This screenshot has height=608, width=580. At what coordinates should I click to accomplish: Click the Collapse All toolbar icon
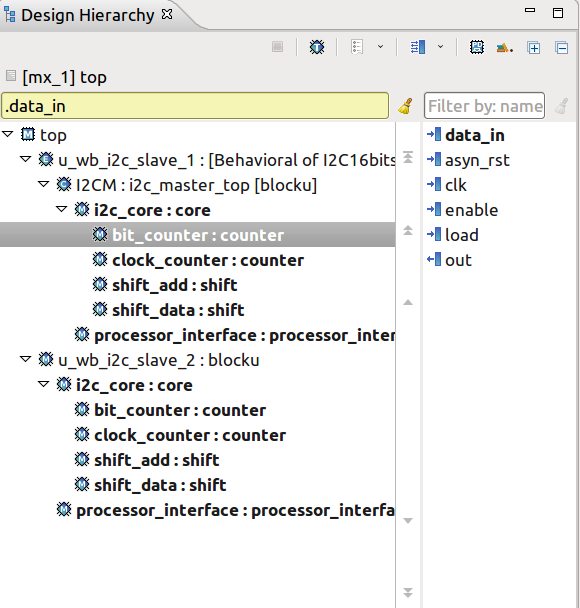pyautogui.click(x=561, y=48)
